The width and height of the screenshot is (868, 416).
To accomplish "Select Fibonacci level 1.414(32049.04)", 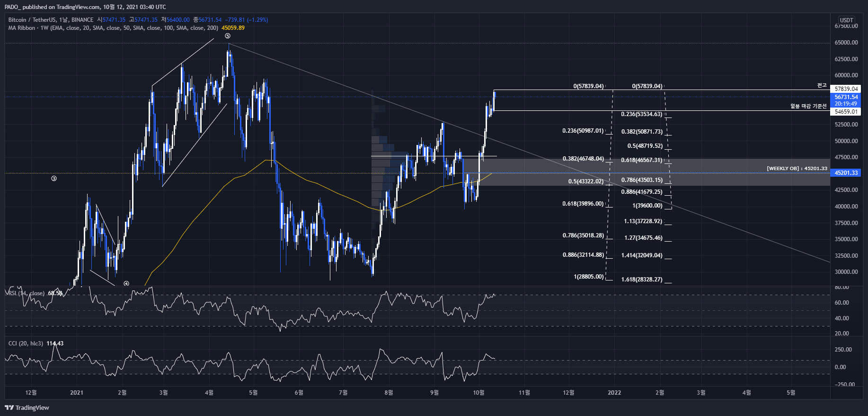I will click(642, 255).
